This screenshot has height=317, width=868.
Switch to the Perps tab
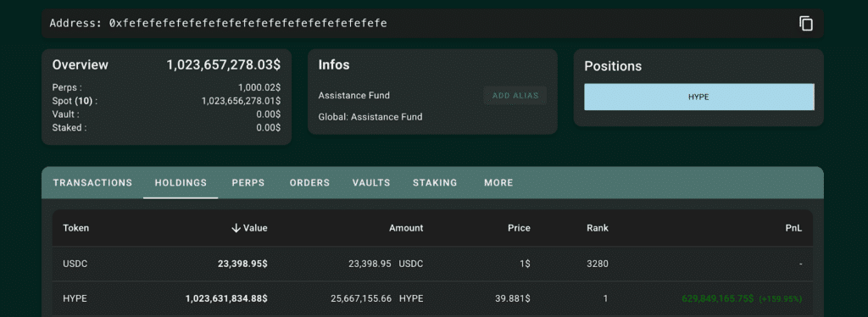[248, 182]
